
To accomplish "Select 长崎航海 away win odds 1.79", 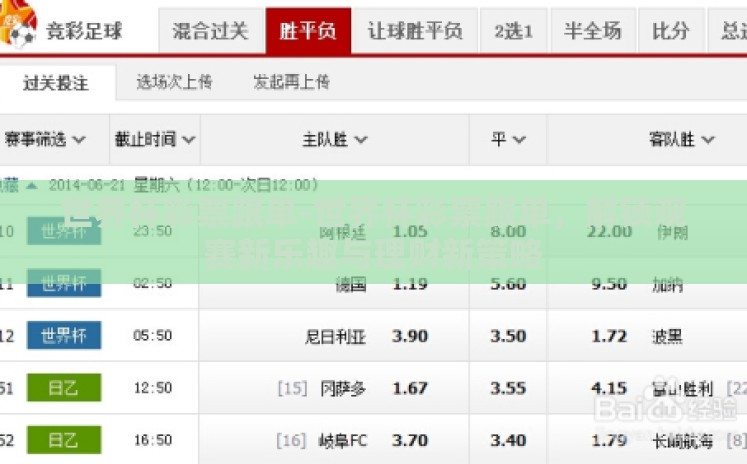I will 609,441.
